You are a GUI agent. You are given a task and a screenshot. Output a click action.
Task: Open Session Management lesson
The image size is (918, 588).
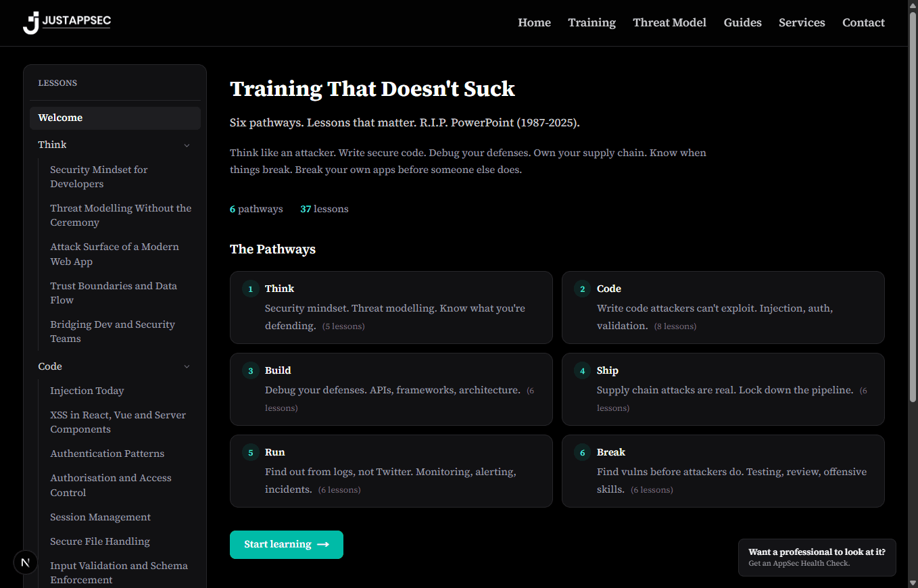pyautogui.click(x=100, y=517)
